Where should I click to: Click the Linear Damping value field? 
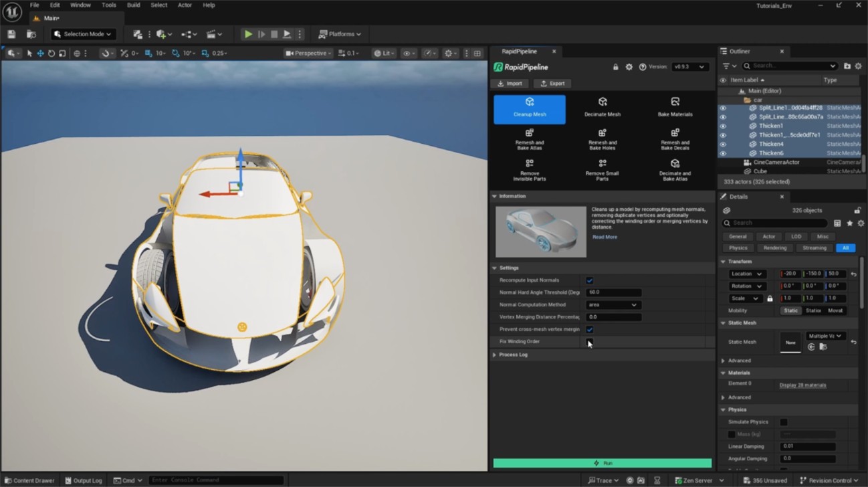807,446
